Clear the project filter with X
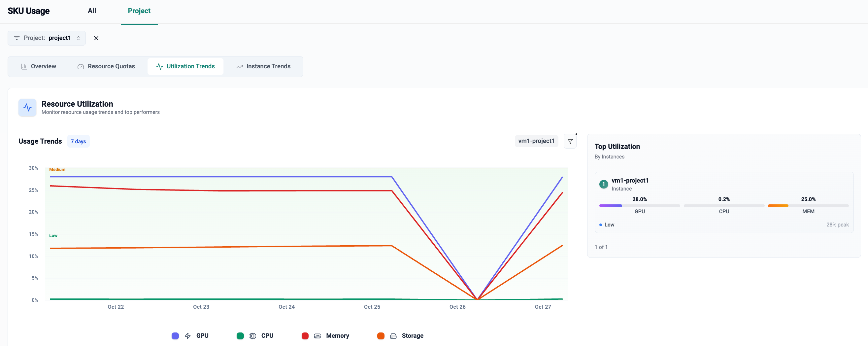Screen dimensions: 868x346 click(x=96, y=38)
